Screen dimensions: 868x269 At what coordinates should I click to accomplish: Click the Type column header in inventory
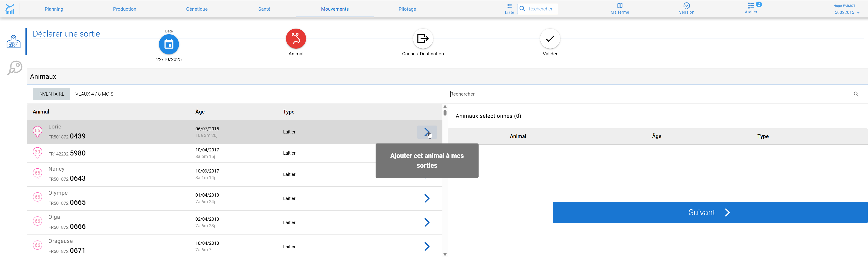(x=288, y=112)
